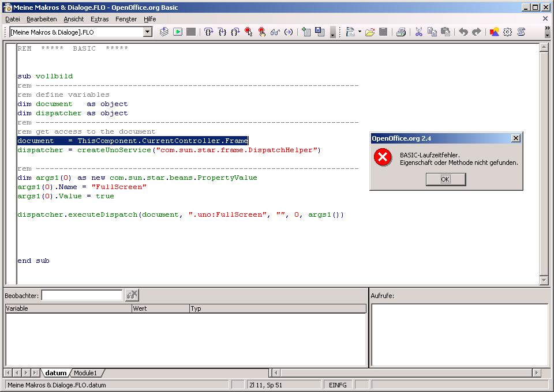Open the Object Catalog shapes icon
Screen dimensions: 554x392
tap(495, 32)
